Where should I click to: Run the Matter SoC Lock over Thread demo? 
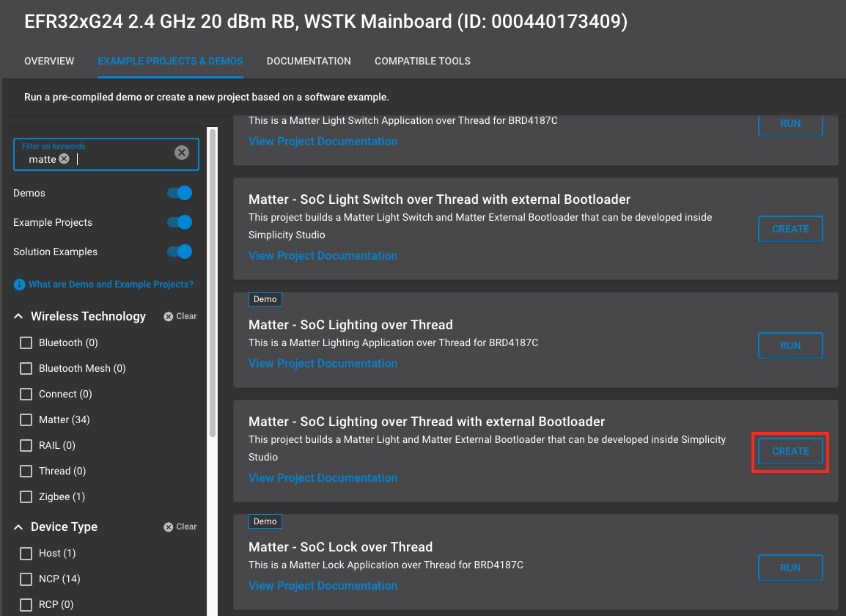point(790,568)
